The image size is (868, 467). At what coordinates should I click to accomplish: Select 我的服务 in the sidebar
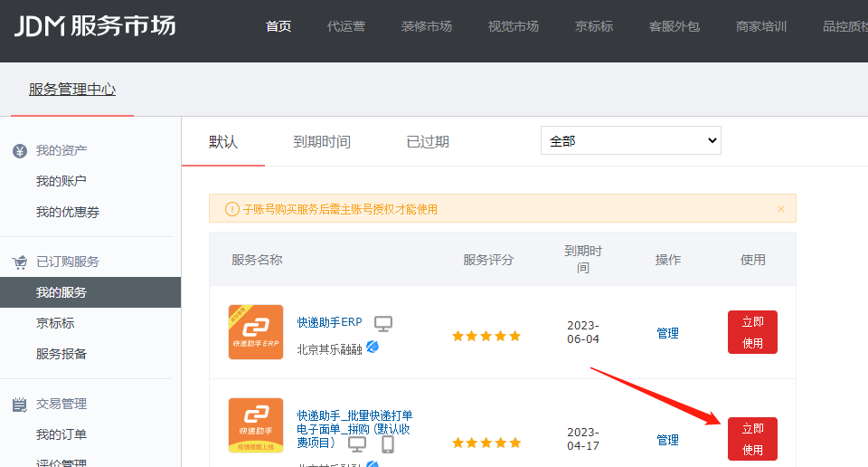tap(90, 292)
